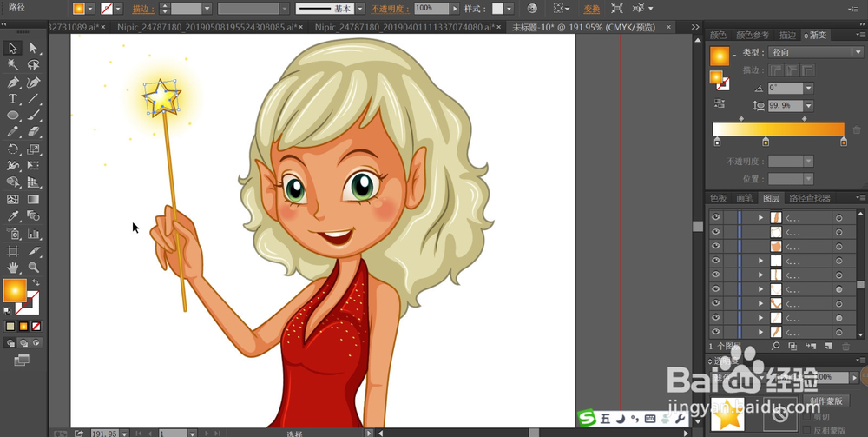Open the gradient angle 0° dropdown

coord(808,88)
